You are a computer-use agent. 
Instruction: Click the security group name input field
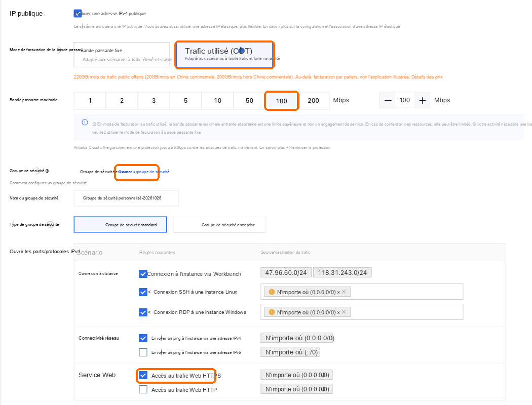click(x=126, y=198)
